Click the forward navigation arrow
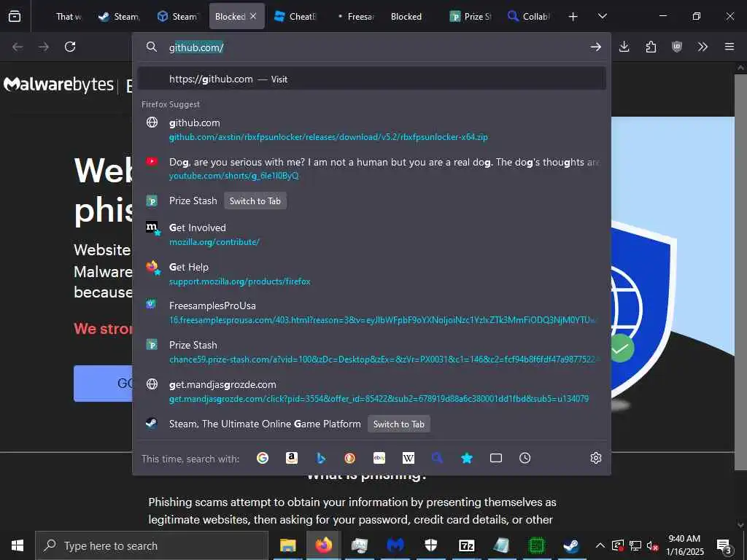This screenshot has width=747, height=560. point(44,47)
